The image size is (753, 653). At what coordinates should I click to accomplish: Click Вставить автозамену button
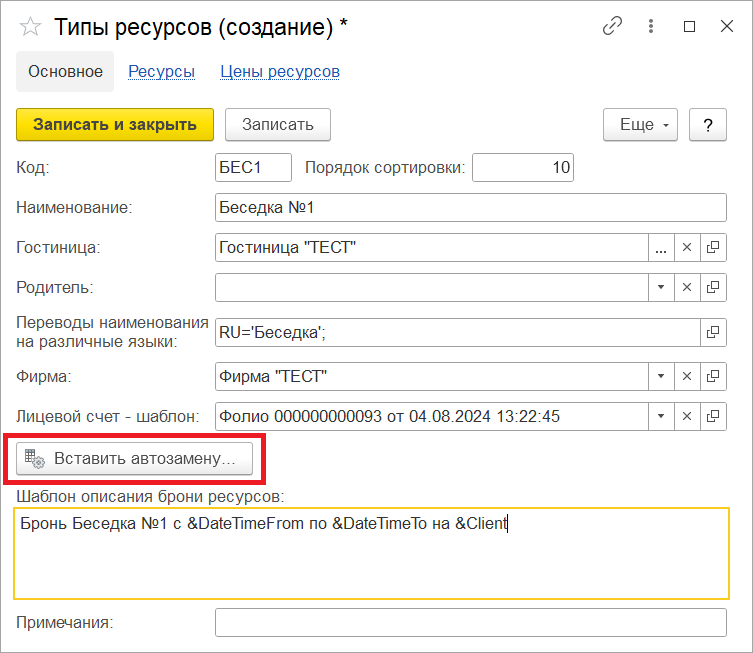[134, 459]
